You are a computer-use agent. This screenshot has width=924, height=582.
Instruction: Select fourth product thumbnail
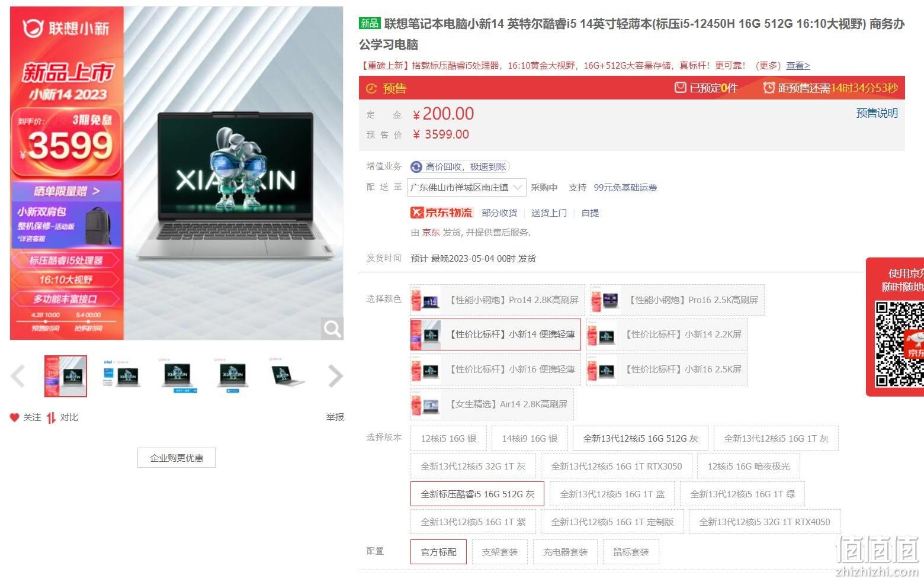tap(233, 376)
